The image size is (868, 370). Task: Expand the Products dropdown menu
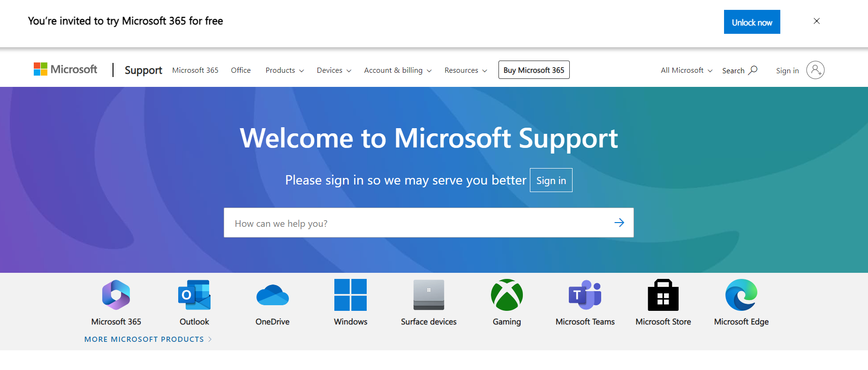285,70
